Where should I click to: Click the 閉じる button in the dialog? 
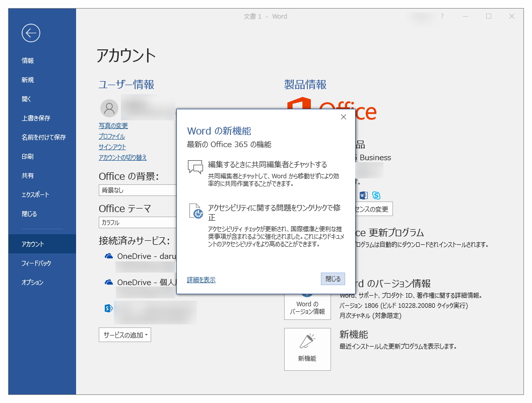coord(332,279)
